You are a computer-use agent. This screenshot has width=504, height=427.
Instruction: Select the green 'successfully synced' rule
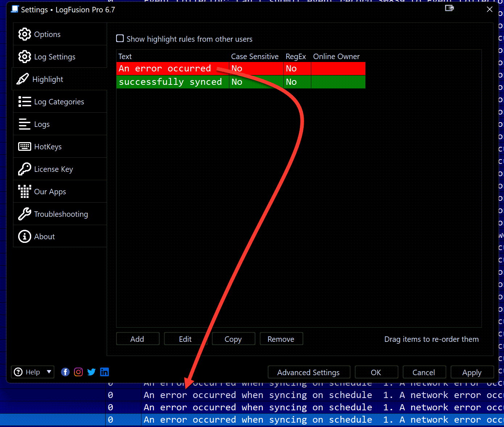tap(171, 82)
